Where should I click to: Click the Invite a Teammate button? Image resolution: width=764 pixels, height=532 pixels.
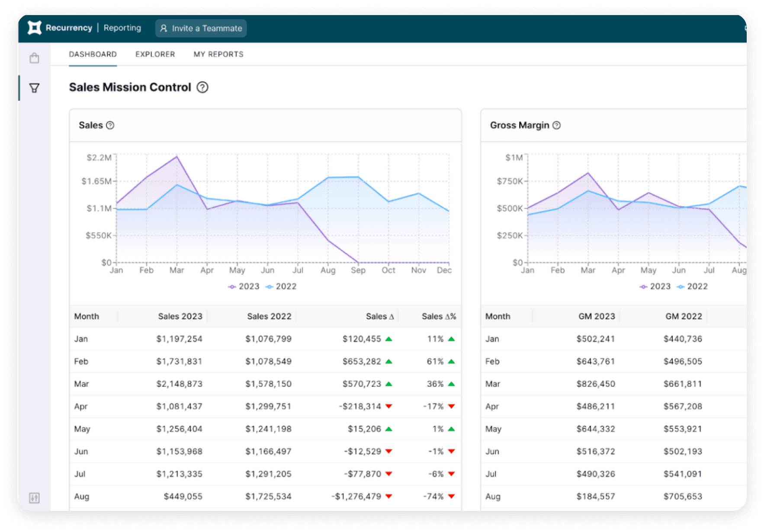[x=201, y=29]
